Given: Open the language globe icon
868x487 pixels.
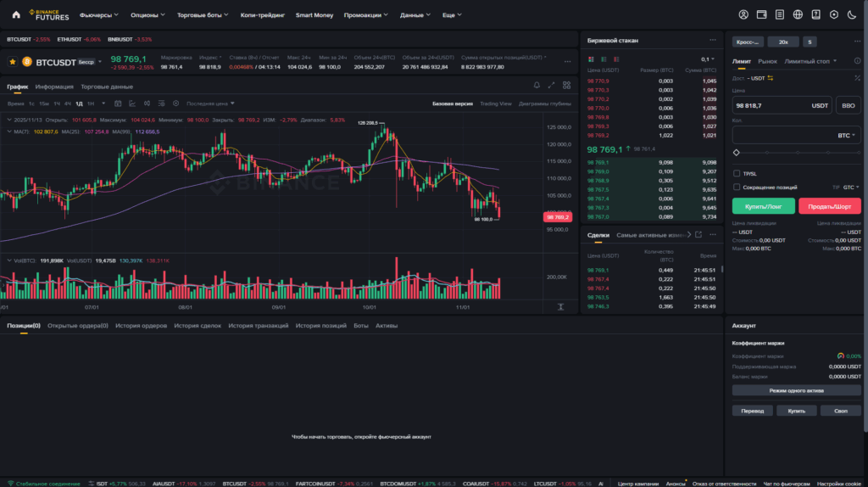Looking at the screenshot, I should 798,15.
